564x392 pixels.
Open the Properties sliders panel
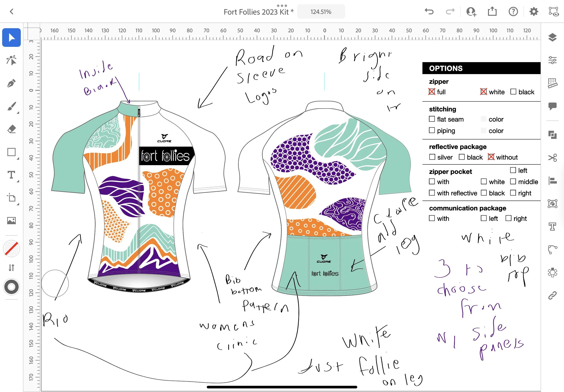tap(552, 60)
